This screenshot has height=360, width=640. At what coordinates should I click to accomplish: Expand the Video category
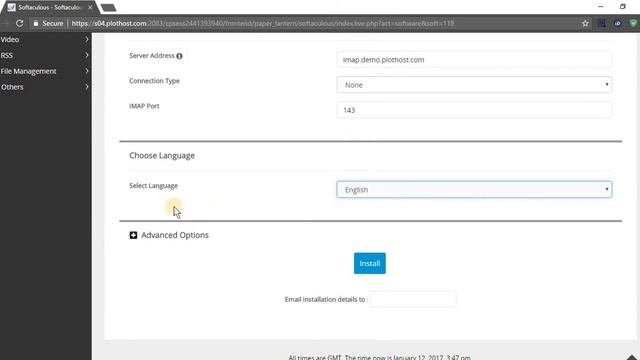tap(45, 40)
